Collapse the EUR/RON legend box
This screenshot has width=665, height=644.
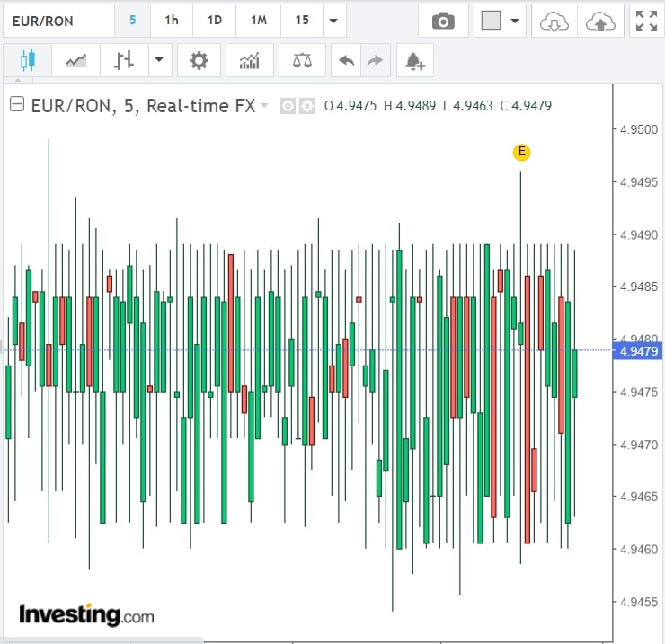(x=16, y=105)
